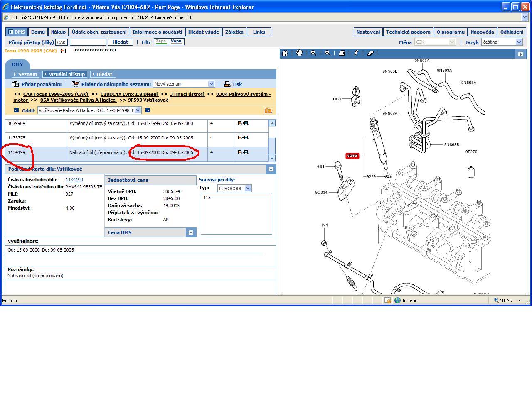The height and width of the screenshot is (401, 532).
Task: Turn filter off with Vypn. toggle
Action: [x=177, y=42]
